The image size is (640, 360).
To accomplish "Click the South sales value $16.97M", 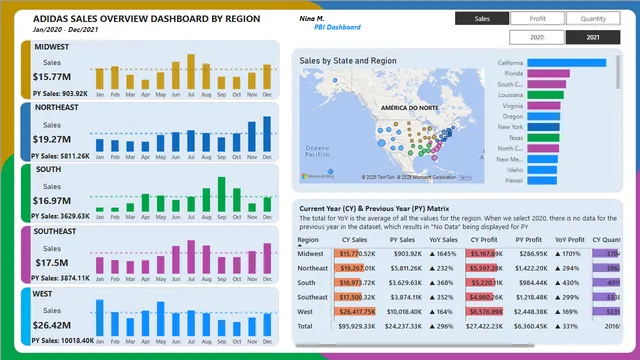I will pyautogui.click(x=52, y=201).
